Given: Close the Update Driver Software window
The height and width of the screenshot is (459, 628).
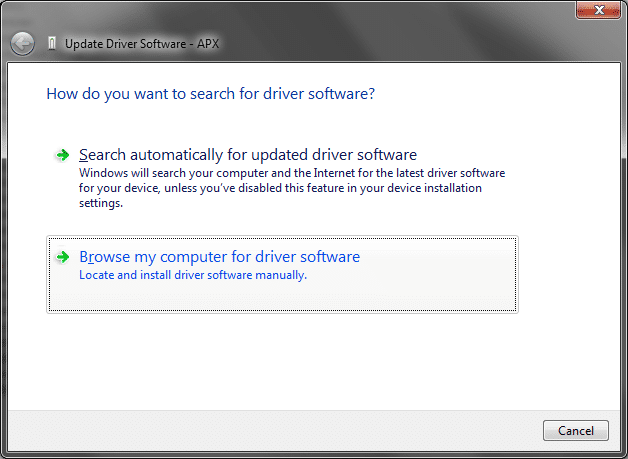Looking at the screenshot, I should tap(598, 10).
